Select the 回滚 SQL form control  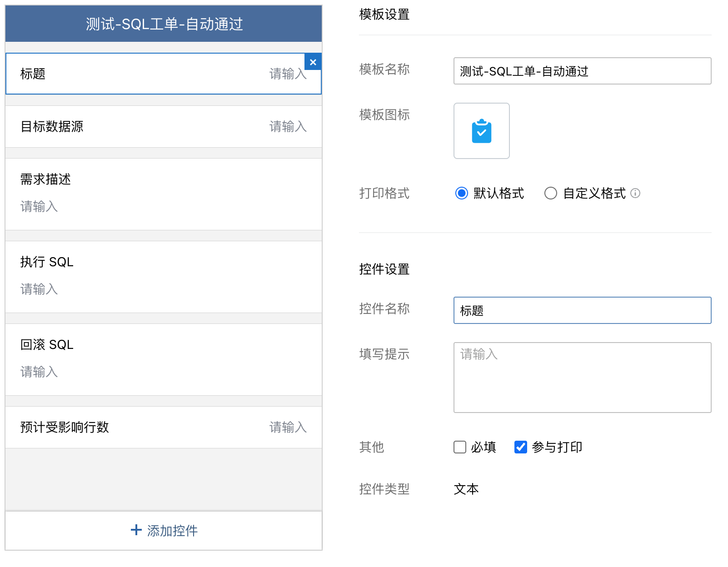[x=164, y=359]
